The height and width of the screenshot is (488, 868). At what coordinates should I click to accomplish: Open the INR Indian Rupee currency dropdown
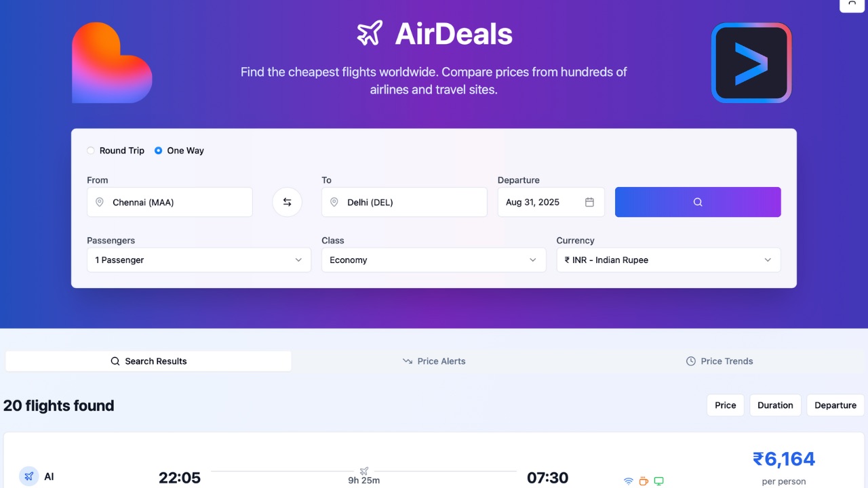(668, 260)
